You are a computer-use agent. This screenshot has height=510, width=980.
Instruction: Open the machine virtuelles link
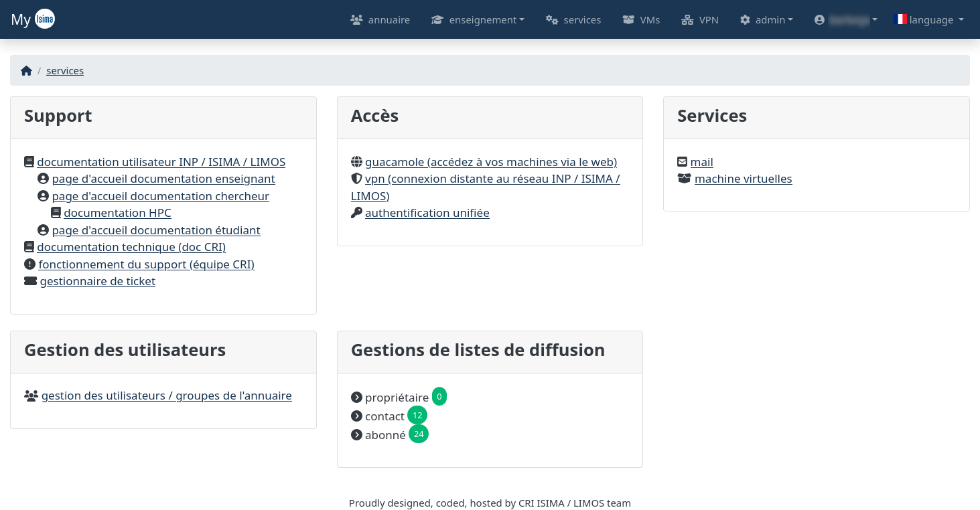743,179
